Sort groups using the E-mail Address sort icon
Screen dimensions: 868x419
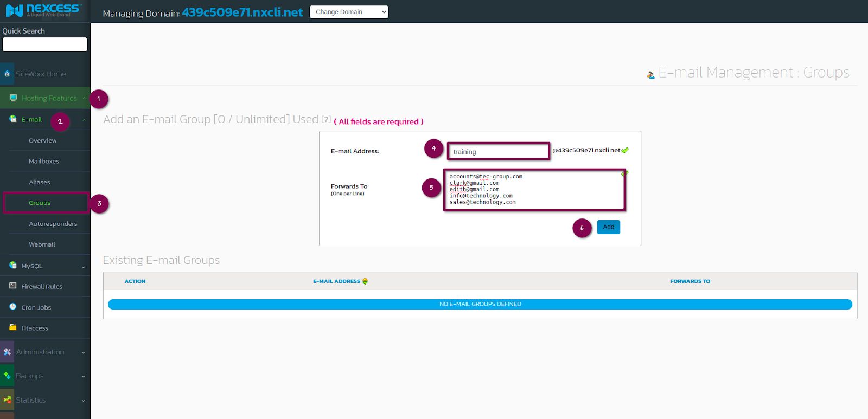click(365, 281)
